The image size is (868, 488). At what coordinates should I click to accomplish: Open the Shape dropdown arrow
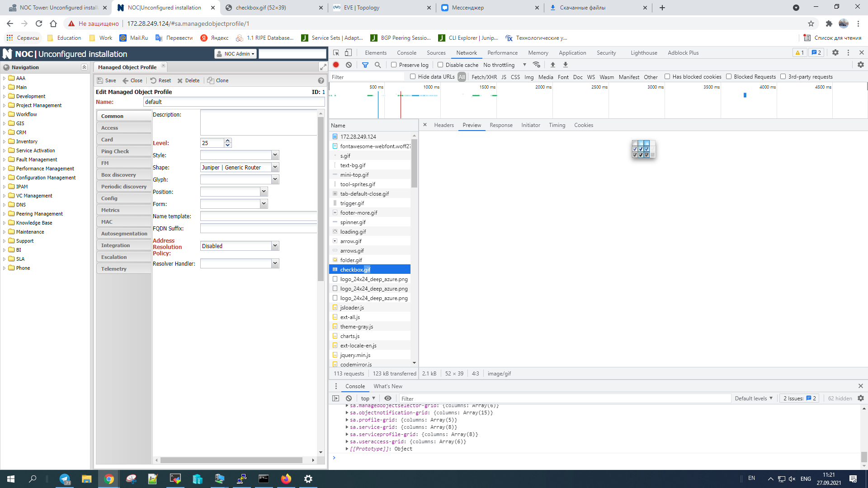click(x=275, y=167)
